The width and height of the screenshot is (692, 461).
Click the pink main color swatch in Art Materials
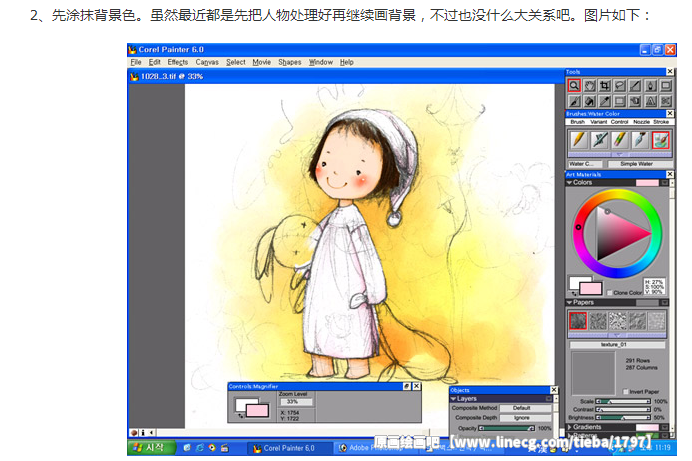[591, 289]
